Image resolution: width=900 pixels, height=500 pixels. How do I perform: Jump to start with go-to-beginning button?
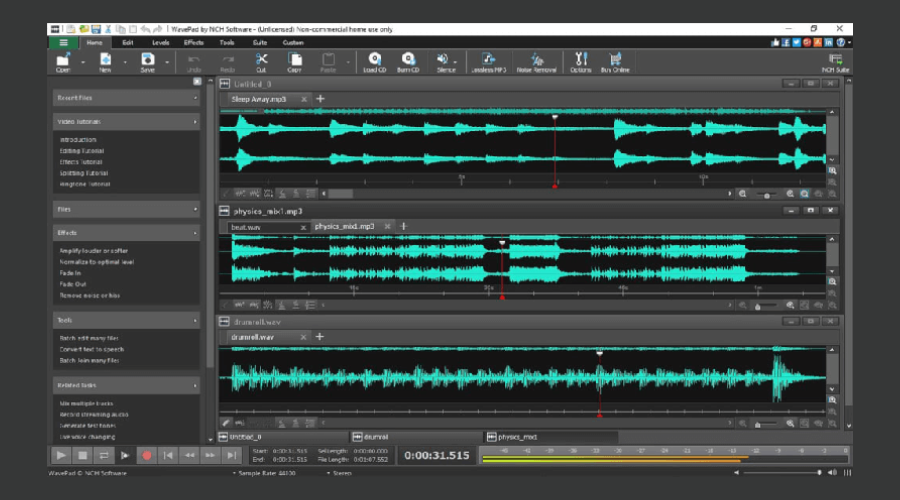click(168, 455)
